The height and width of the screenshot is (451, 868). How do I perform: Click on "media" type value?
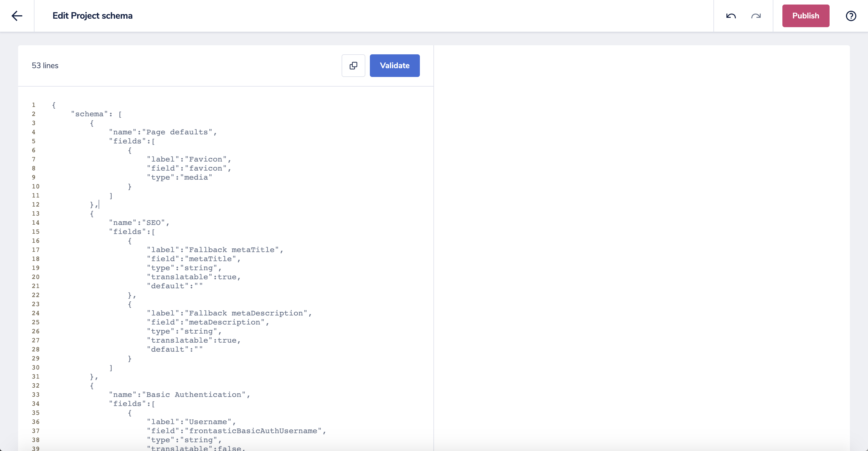pyautogui.click(x=196, y=177)
